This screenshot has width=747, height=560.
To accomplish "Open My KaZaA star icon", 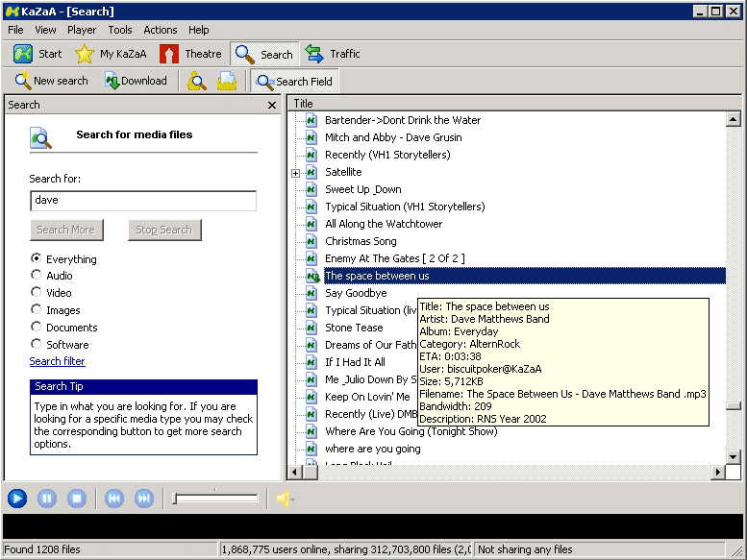I will click(x=85, y=54).
